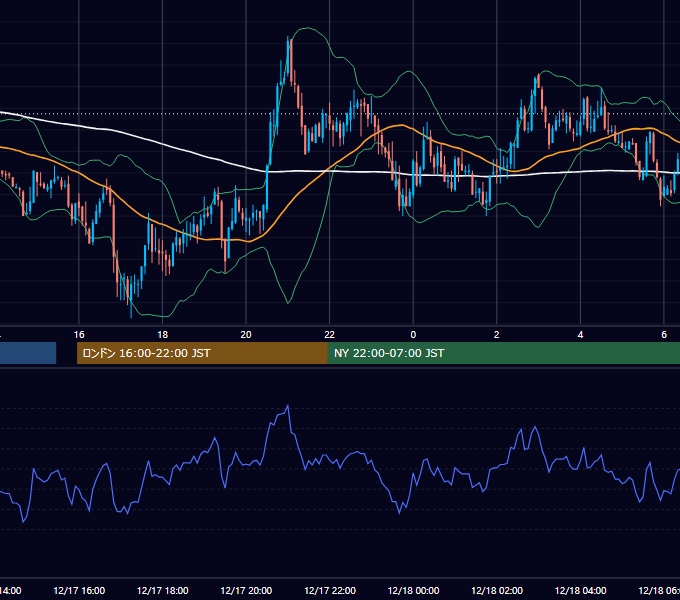
Task: Click the 12/18 00:00 time label
Action: click(413, 590)
